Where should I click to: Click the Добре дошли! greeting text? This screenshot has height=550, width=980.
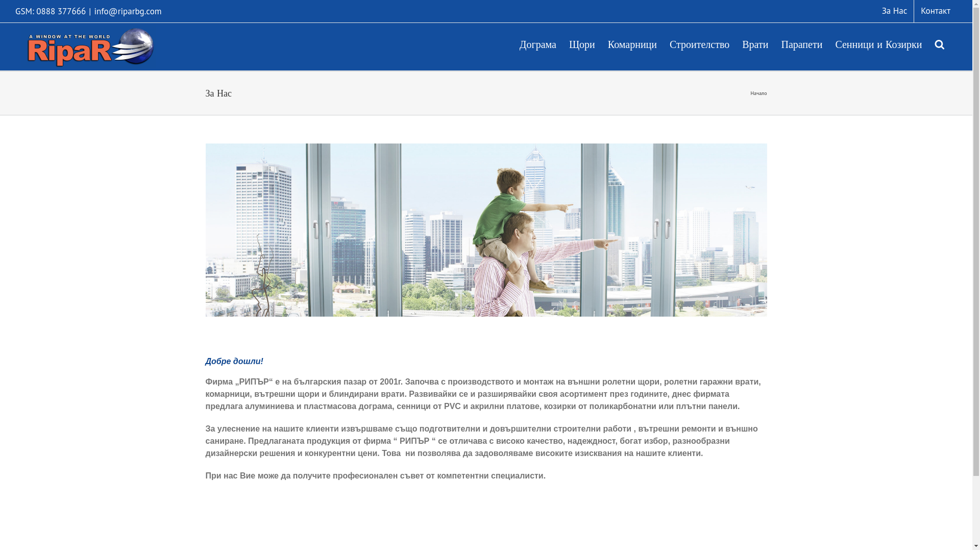tap(234, 362)
